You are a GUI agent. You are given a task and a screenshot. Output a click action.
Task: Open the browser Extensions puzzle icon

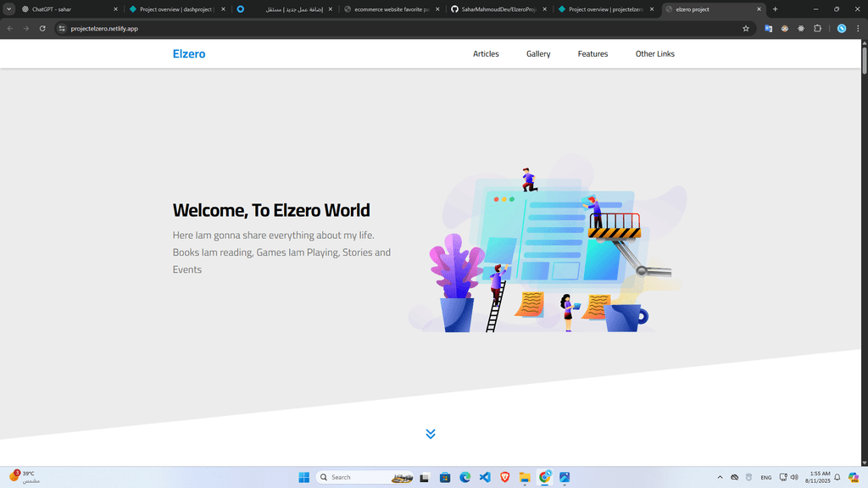click(x=817, y=28)
